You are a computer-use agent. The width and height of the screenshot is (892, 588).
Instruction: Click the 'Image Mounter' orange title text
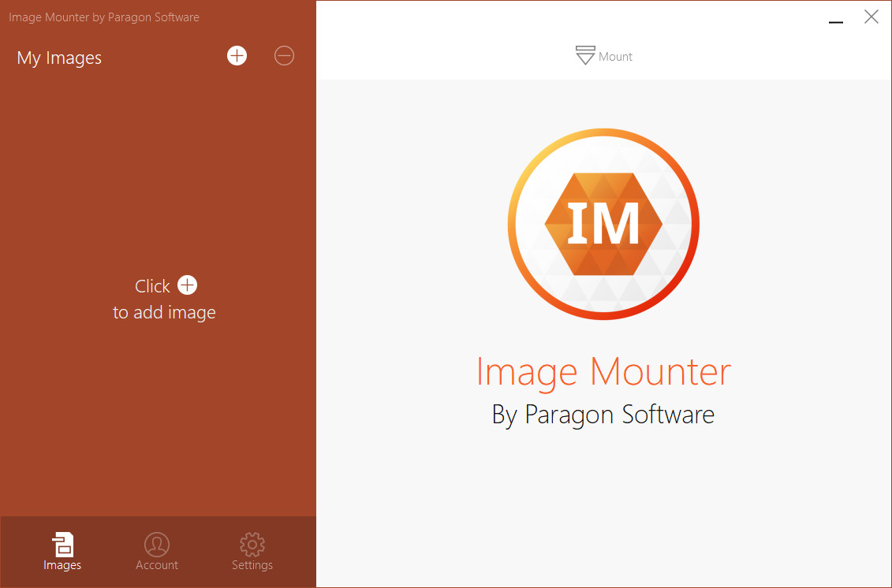tap(603, 373)
